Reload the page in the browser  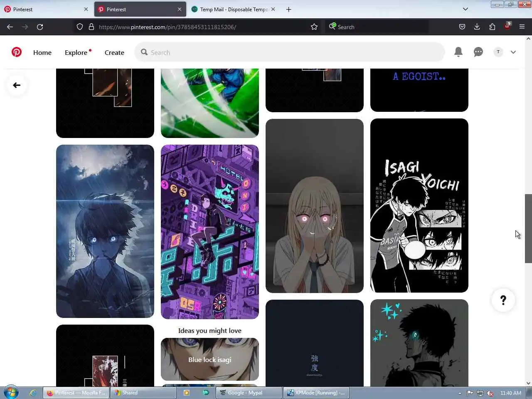(40, 27)
